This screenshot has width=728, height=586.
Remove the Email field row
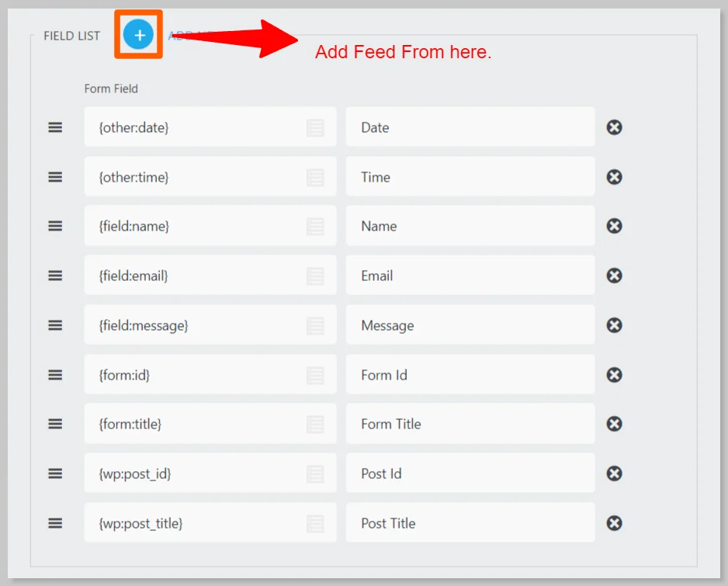pos(614,276)
